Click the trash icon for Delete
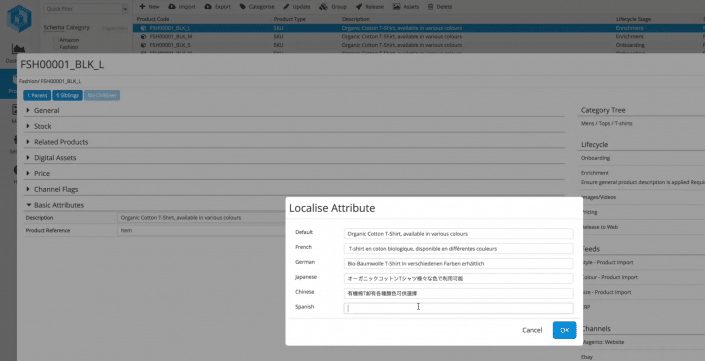Image resolution: width=705 pixels, height=361 pixels. (431, 7)
